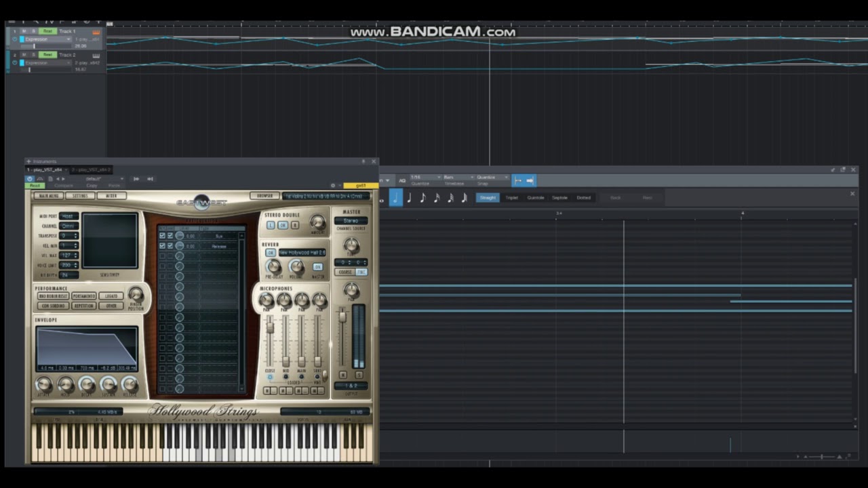Open New Hollywood Hall reverb preset dropdown

pos(302,253)
